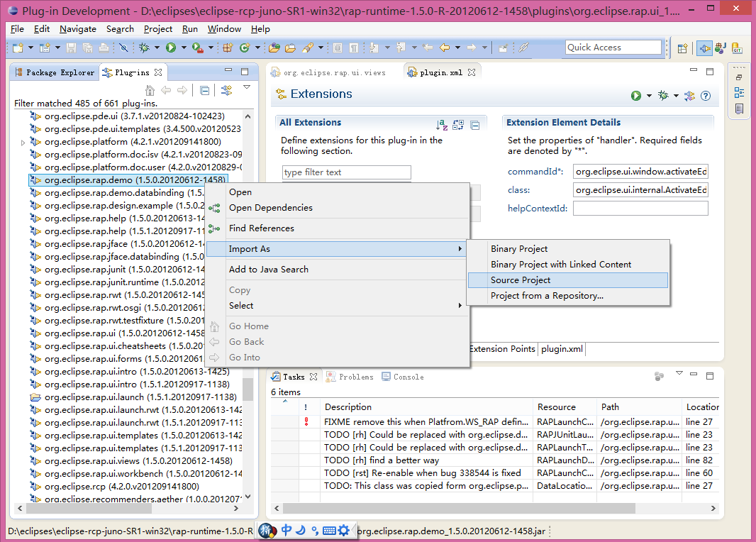
Task: Expand the org.eclipse.platform tree node
Action: pyautogui.click(x=23, y=142)
